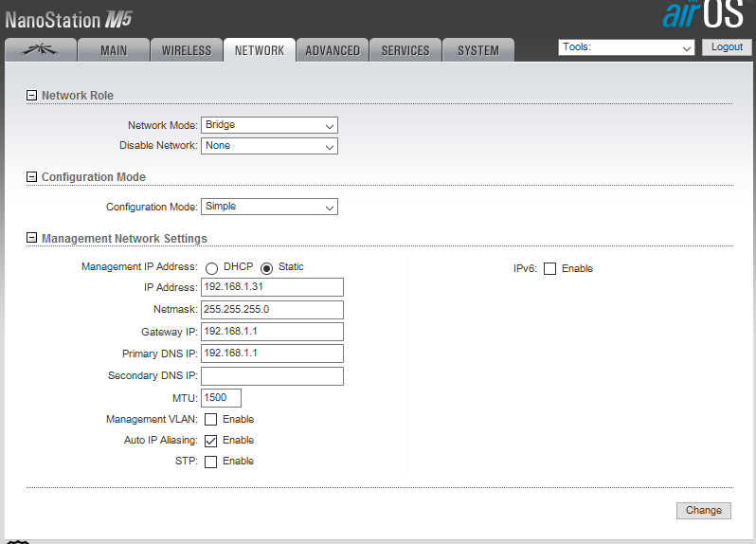This screenshot has height=544, width=756.
Task: Go to the SERVICES tab
Action: point(405,50)
